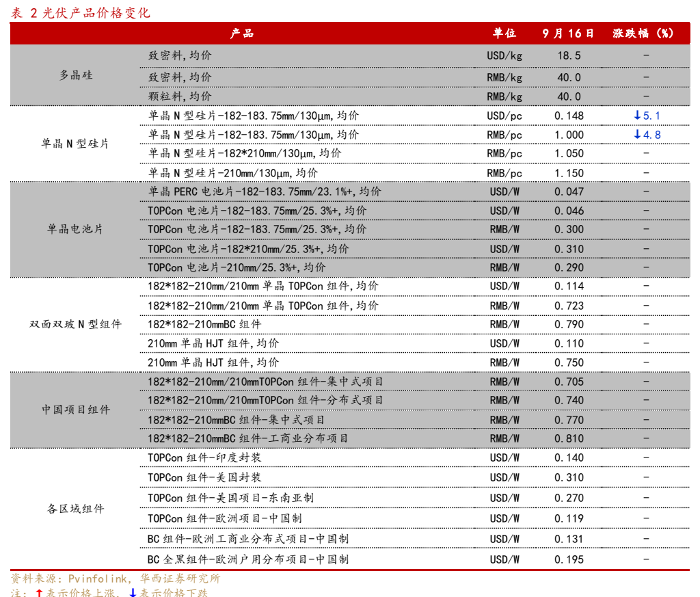Click the price value 1.150

click(569, 173)
